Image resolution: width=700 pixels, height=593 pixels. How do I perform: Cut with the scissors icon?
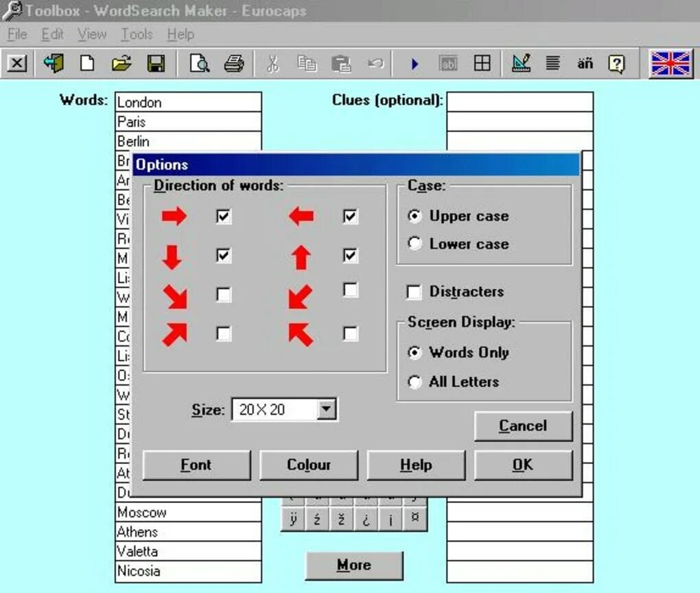click(x=272, y=63)
